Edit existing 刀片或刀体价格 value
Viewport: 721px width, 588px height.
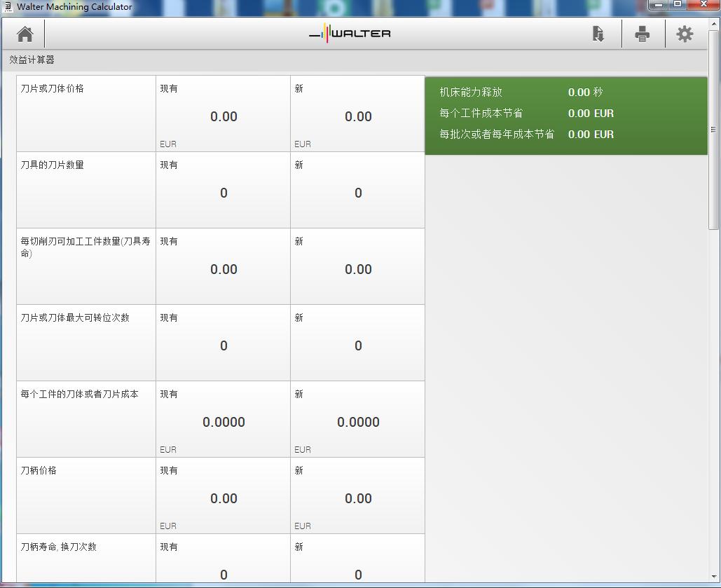[x=224, y=116]
